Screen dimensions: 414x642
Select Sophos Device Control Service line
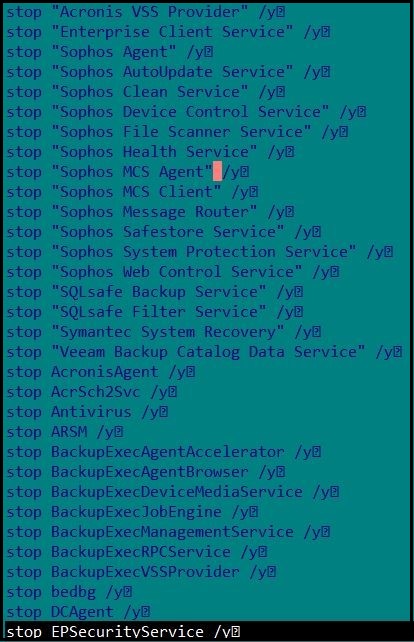coord(186,112)
